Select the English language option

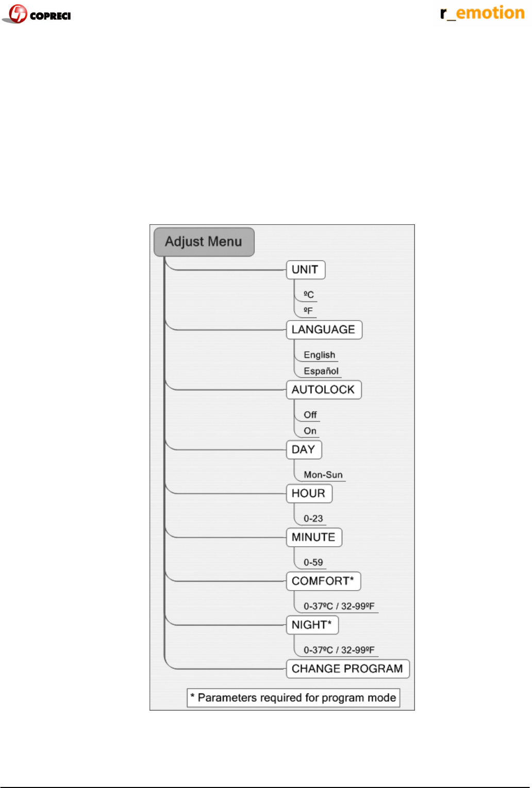pos(319,355)
